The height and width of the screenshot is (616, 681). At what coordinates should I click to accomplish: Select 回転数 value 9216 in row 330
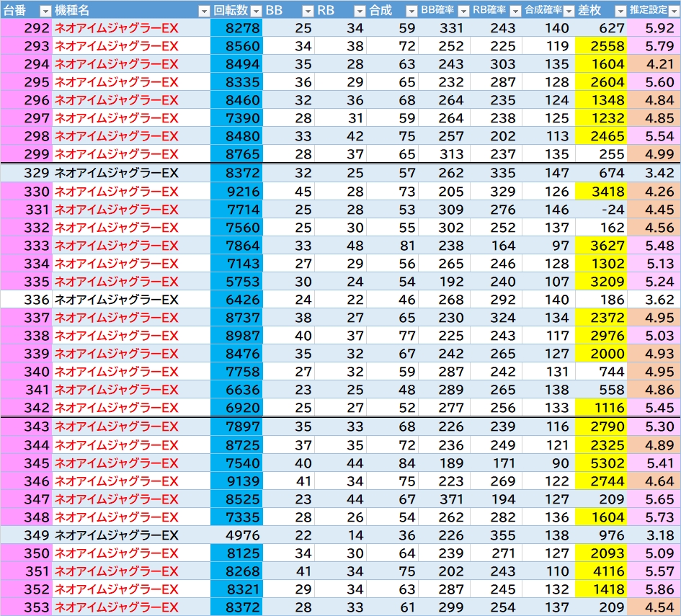[x=236, y=192]
